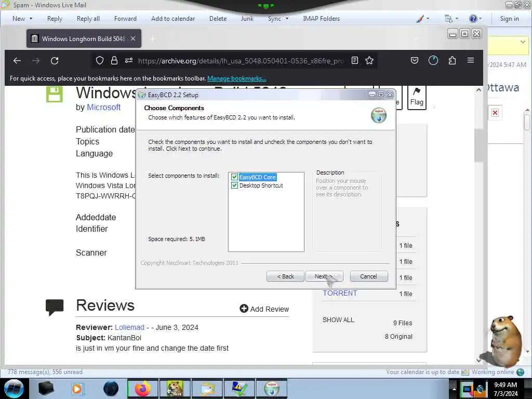Collapse the yellow bar chevron in Live Mail
The width and height of the screenshot is (532, 399).
(x=523, y=42)
